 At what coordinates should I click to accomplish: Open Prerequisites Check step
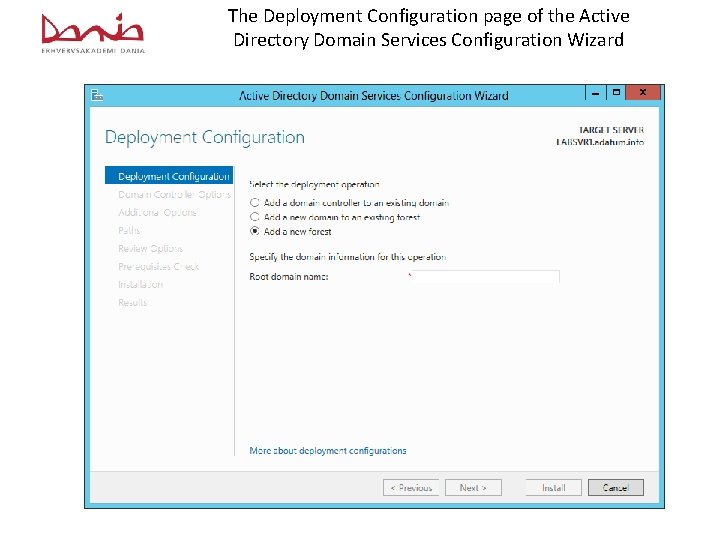click(158, 266)
